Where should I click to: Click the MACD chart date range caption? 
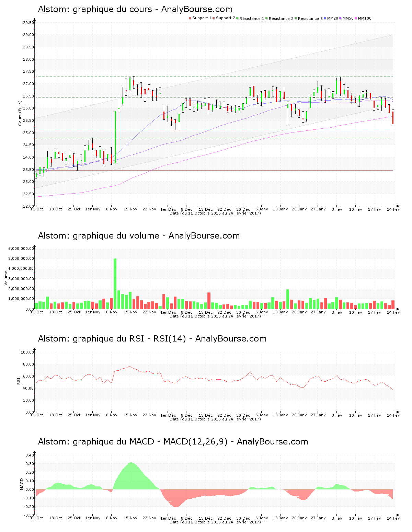point(215,522)
